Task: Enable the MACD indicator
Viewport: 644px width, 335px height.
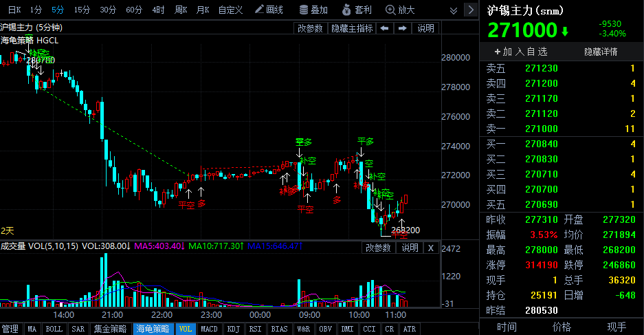Action: [209, 329]
